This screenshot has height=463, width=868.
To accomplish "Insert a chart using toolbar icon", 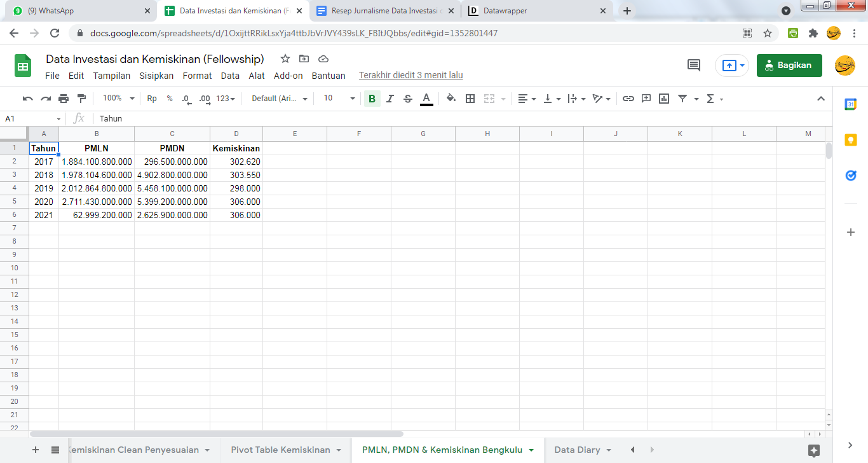I will tap(664, 99).
